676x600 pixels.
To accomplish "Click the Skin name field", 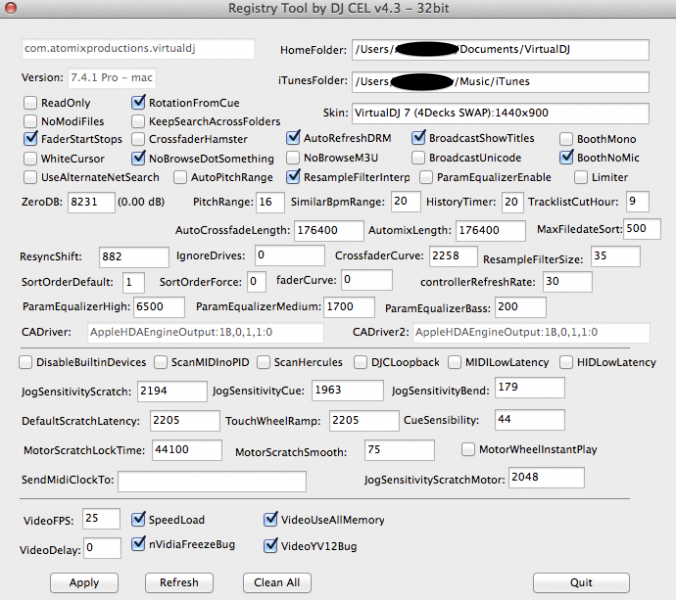I will (x=501, y=113).
